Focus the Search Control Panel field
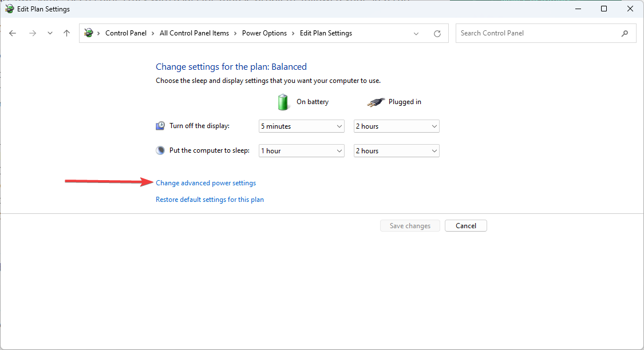This screenshot has width=644, height=350. [x=538, y=33]
